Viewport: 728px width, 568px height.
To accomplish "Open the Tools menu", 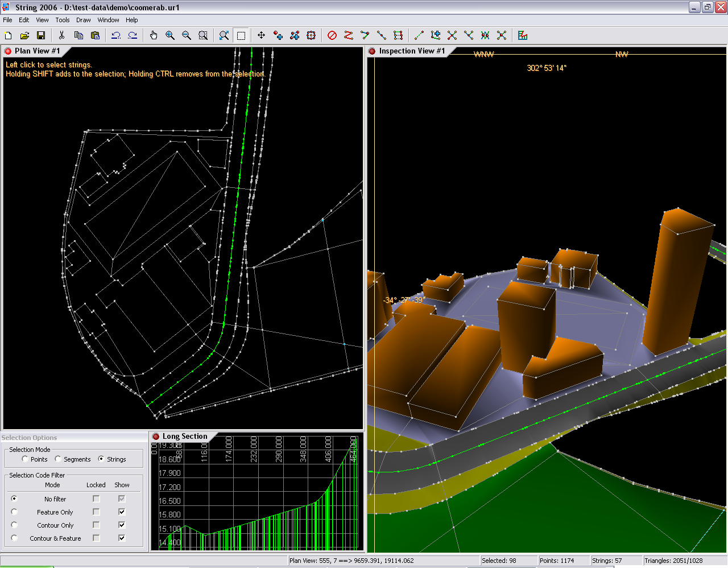I will [x=63, y=20].
